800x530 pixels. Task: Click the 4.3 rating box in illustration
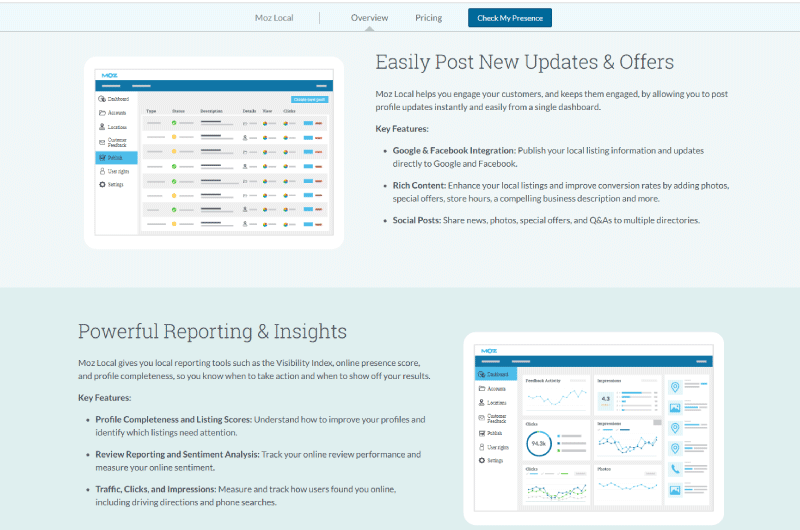[x=606, y=399]
